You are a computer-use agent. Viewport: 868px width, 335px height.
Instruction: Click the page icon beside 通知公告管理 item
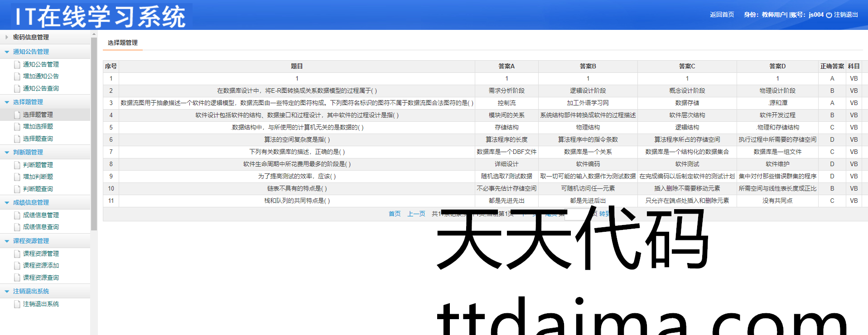point(17,65)
